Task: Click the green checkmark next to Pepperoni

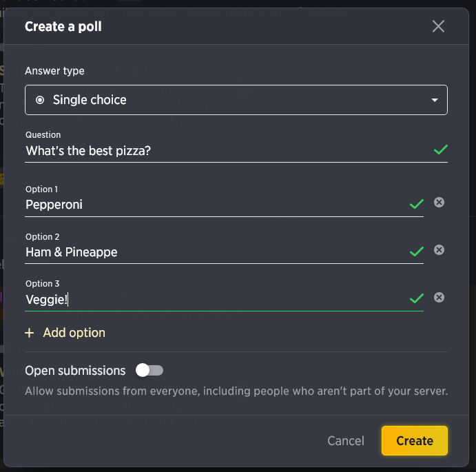Action: tap(417, 204)
